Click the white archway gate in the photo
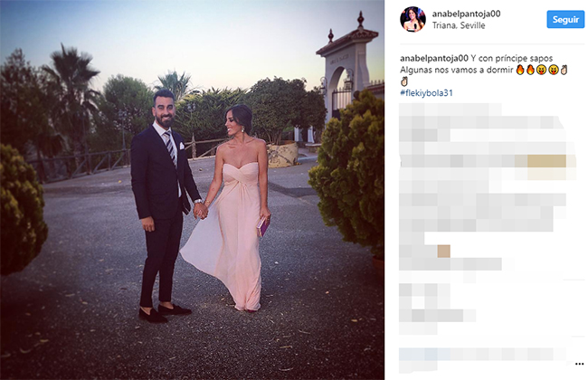Screen dimensions: 588x380 tap(346, 70)
